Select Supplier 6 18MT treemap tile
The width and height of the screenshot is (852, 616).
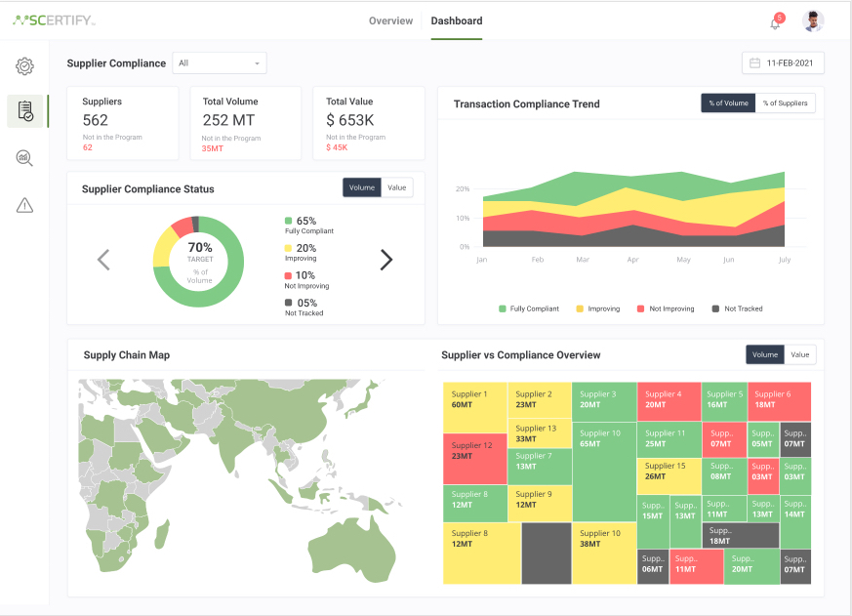point(779,402)
